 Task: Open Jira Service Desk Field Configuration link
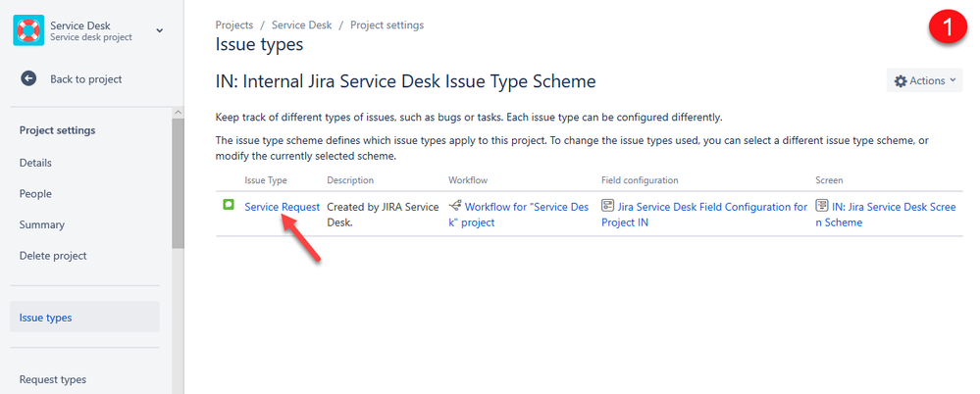(704, 215)
